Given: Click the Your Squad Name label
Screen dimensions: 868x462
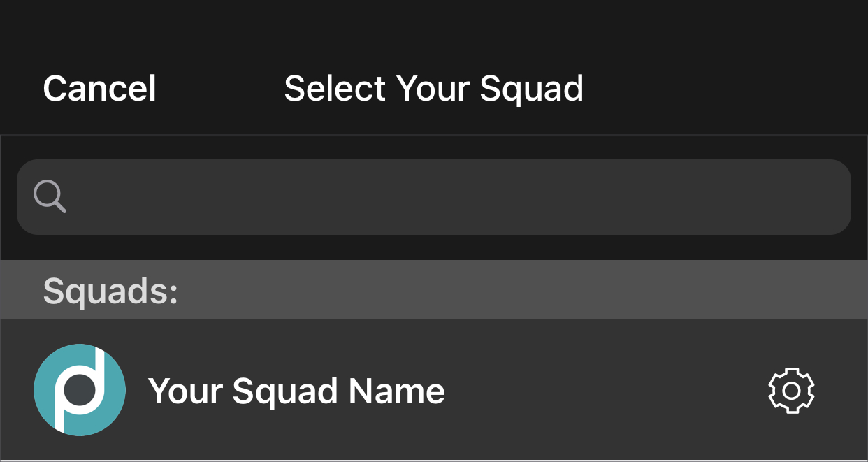Looking at the screenshot, I should point(296,391).
